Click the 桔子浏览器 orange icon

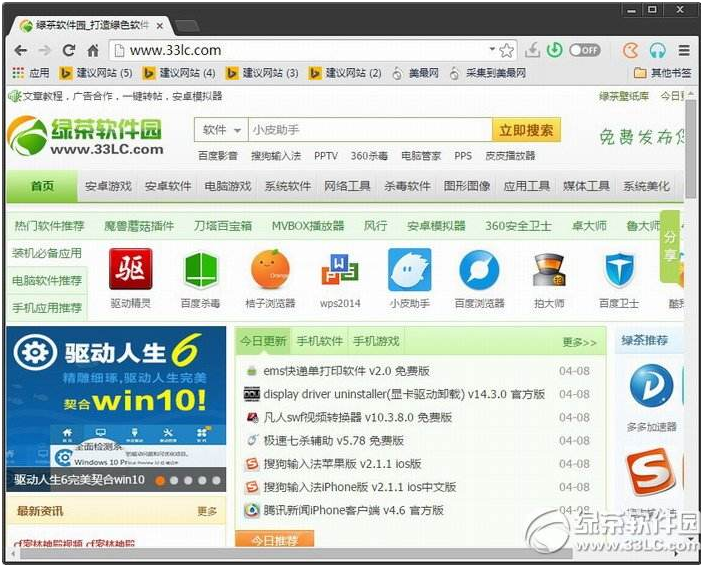270,270
